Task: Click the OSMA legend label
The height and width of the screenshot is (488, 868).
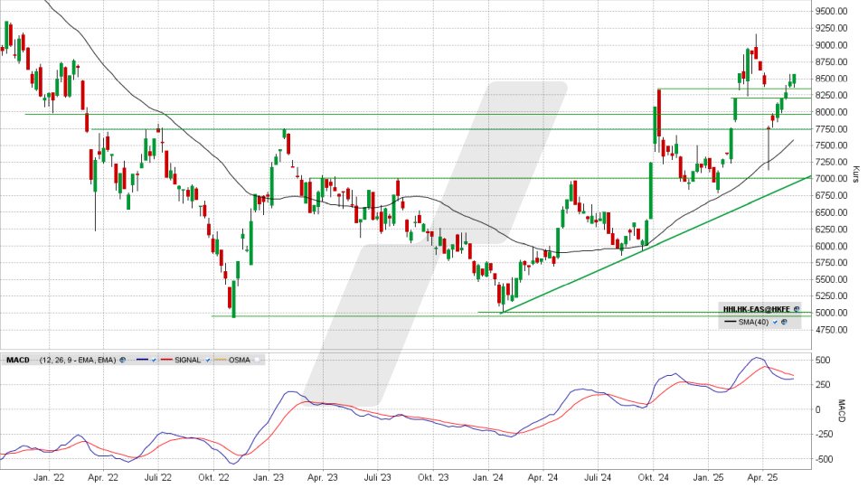Action: tap(239, 361)
